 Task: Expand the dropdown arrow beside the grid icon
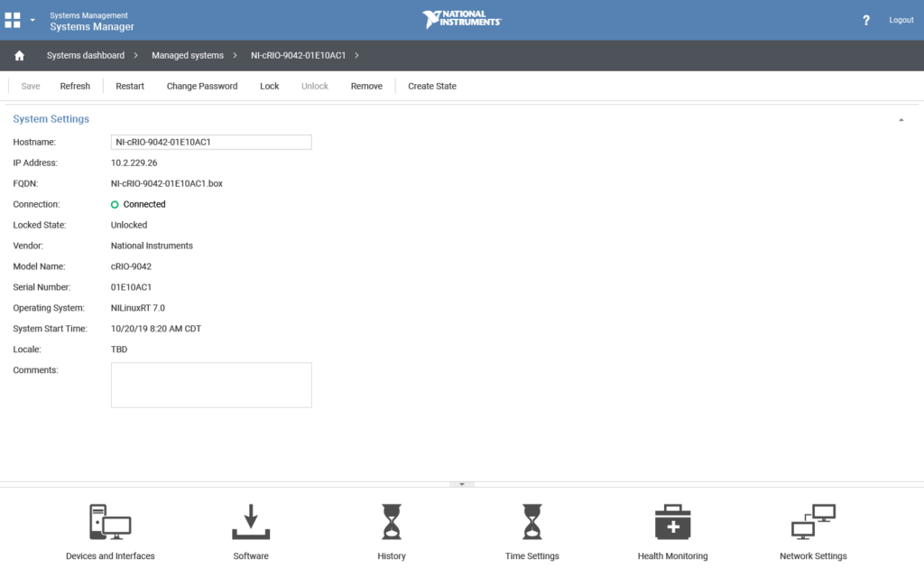[x=32, y=20]
